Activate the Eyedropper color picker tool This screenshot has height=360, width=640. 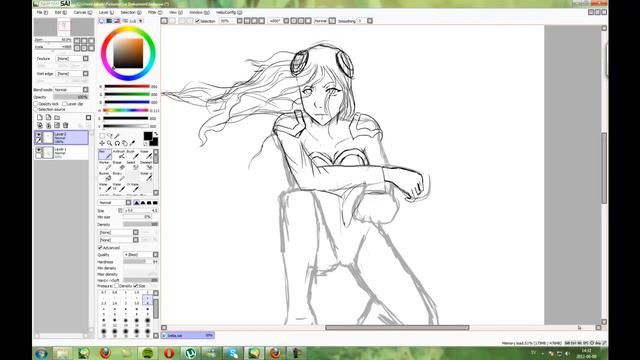coord(132,143)
